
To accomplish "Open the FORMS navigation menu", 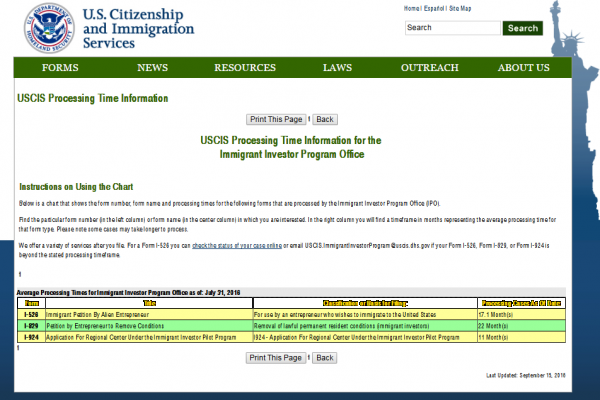I will (x=60, y=68).
